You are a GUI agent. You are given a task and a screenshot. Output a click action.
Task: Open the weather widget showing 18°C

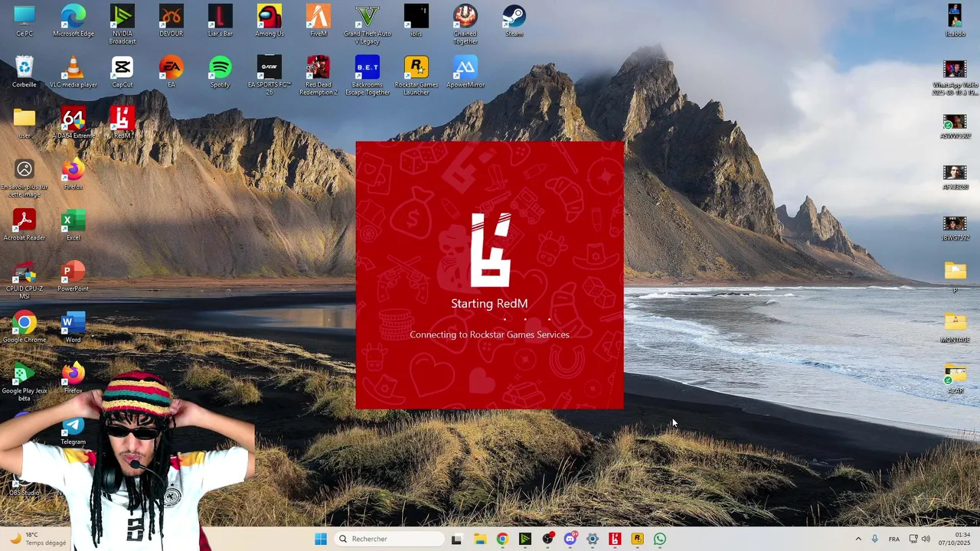(36, 539)
